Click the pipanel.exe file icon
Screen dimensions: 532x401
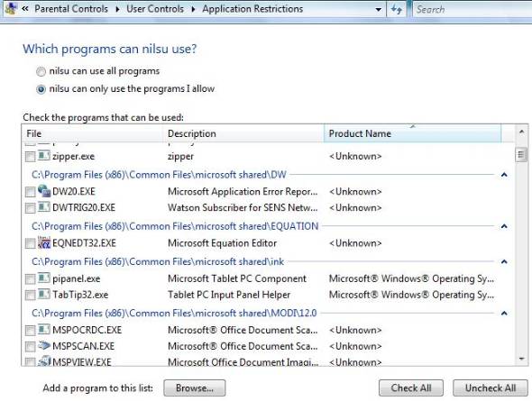point(44,278)
